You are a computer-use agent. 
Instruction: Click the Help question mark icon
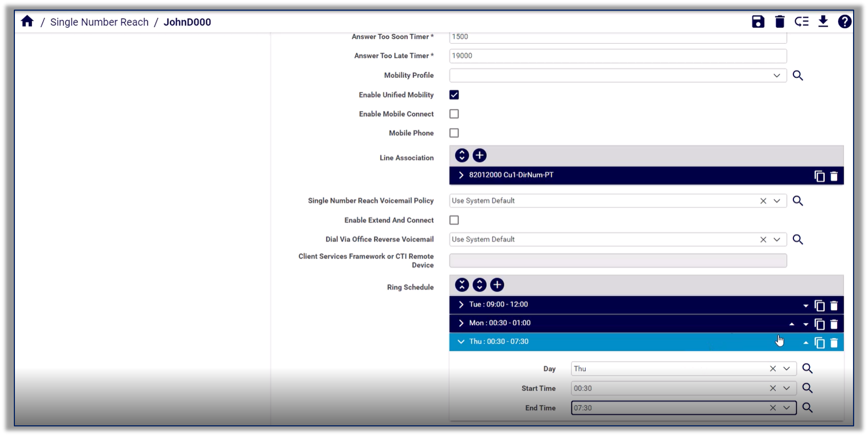845,22
